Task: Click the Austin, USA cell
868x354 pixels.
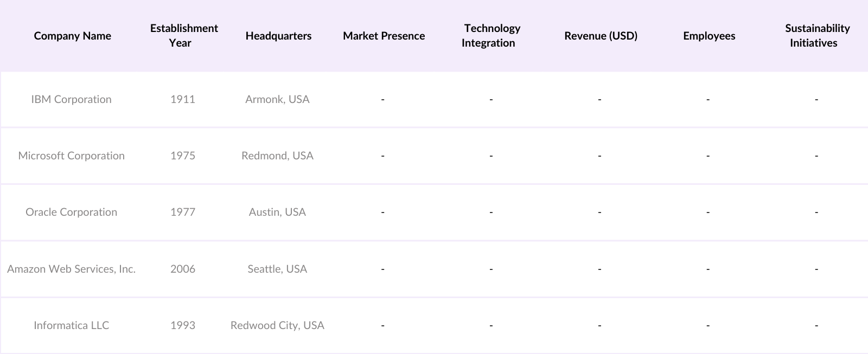Action: click(x=277, y=212)
